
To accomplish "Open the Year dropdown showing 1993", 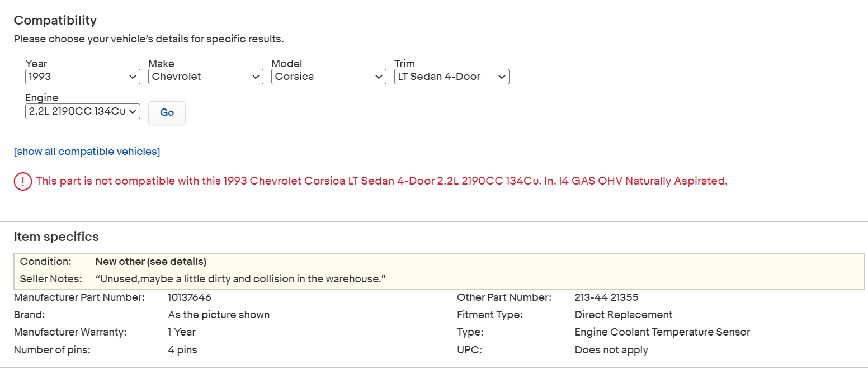I will pos(83,77).
